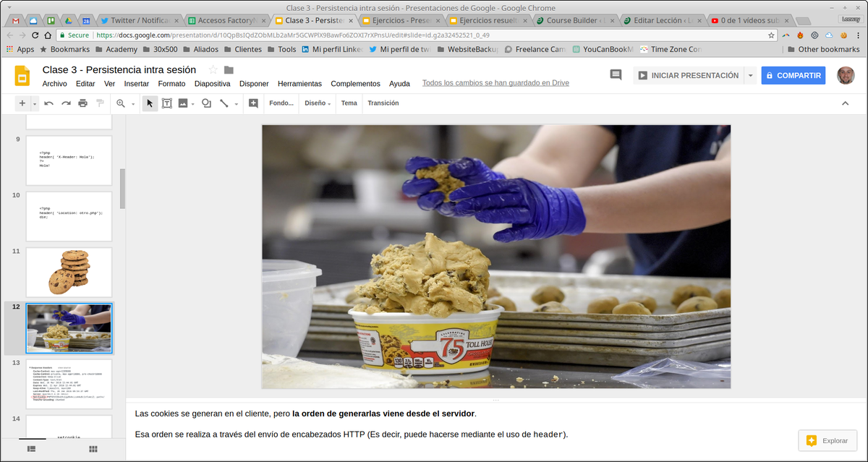
Task: Switch to Twitter Notifications browser tab
Action: pos(138,21)
